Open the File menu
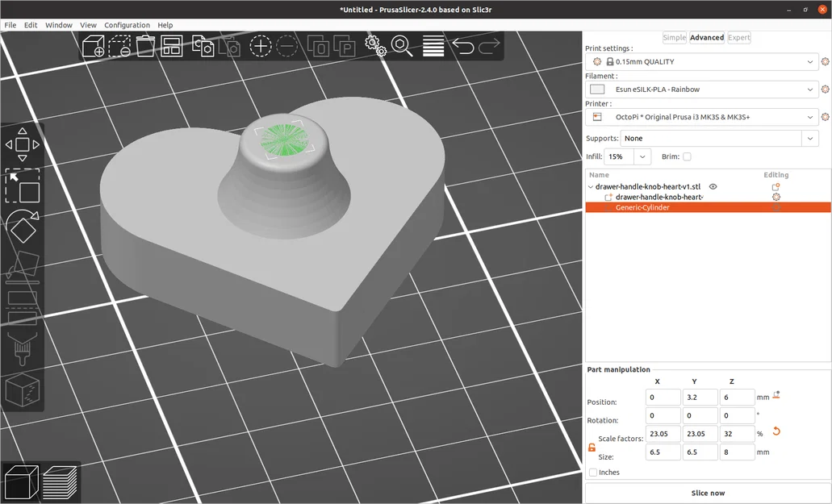The width and height of the screenshot is (832, 504). (10, 25)
